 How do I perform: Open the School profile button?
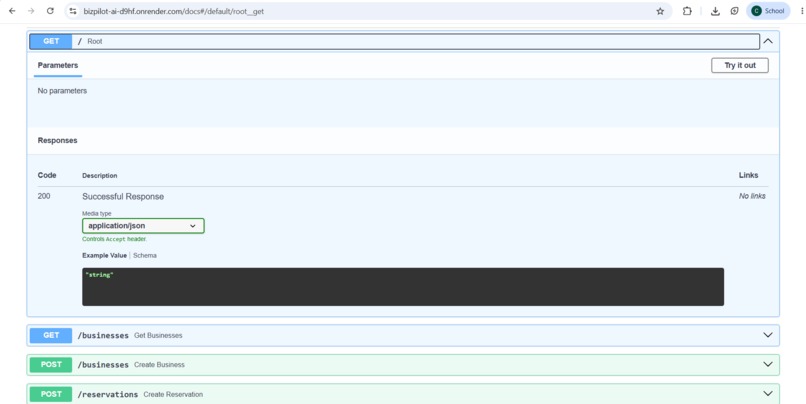pos(768,11)
